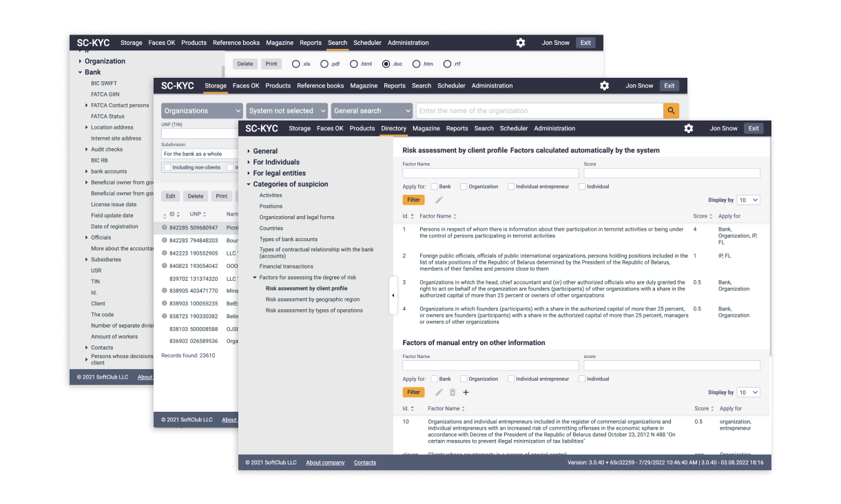The image size is (841, 504).
Task: Collapse the sidebar using the left arrow handle
Action: tap(393, 295)
